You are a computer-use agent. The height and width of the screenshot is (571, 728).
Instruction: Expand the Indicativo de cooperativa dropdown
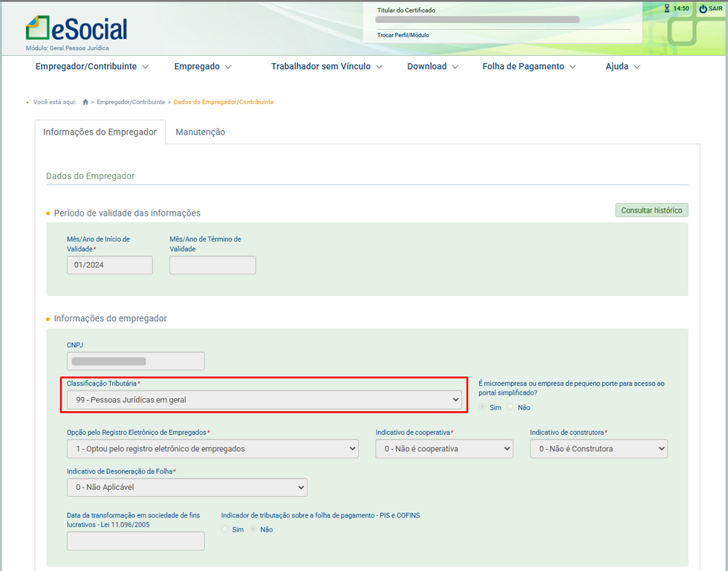coord(443,449)
